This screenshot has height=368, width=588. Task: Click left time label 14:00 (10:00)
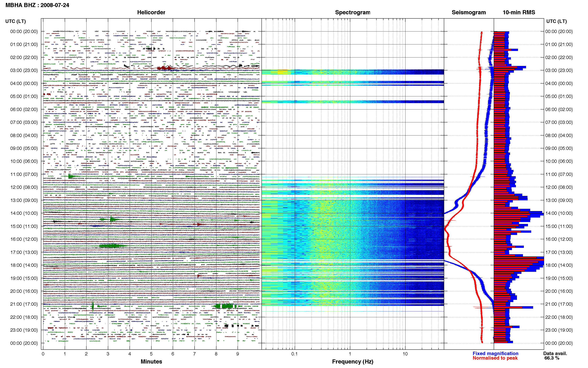(x=24, y=213)
